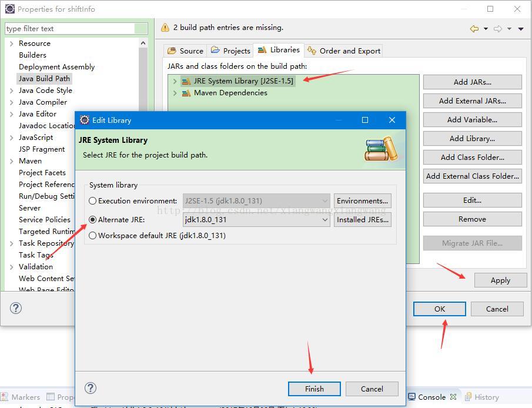The width and height of the screenshot is (532, 408).
Task: Open the History tab
Action: pyautogui.click(x=482, y=397)
